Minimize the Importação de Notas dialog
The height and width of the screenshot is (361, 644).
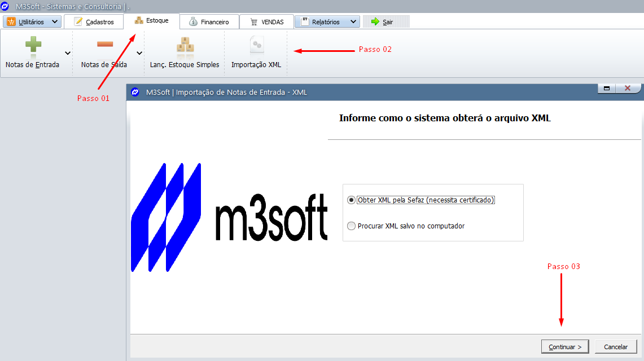click(607, 88)
